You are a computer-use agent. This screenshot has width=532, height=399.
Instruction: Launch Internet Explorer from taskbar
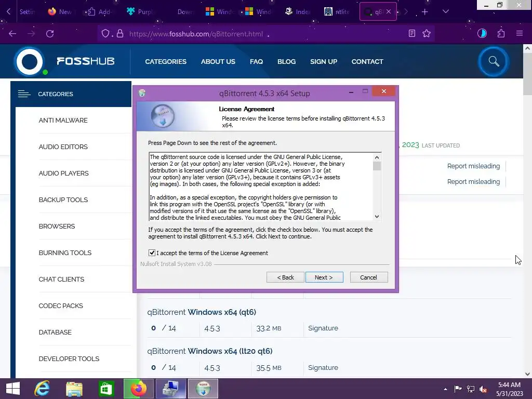[42, 389]
